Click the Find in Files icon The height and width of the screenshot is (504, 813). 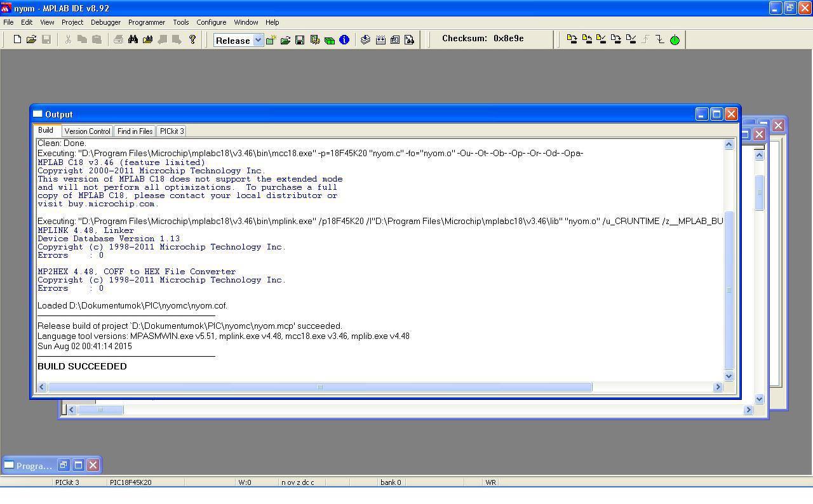(147, 39)
